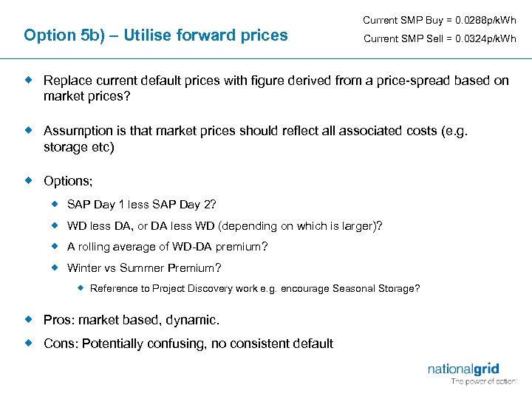Screen dimensions: 532x399
Task: Click the "Pros: market based, dynamic." line
Action: tap(132, 320)
